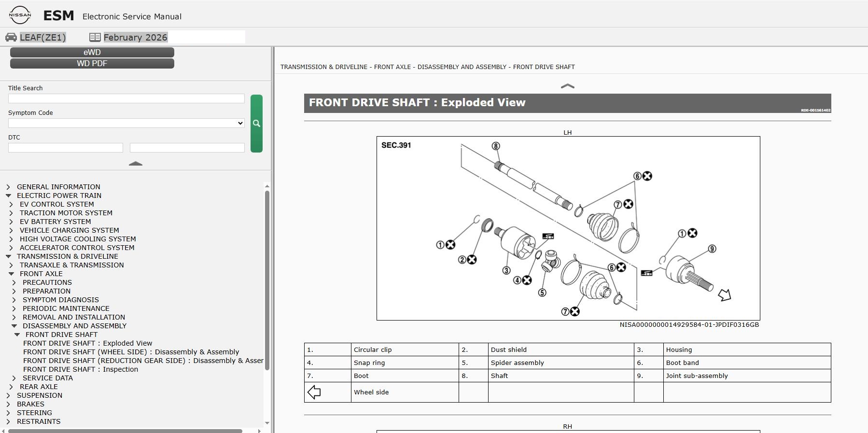
Task: Open FRONT DRIVE SHAFT : Exploded View page
Action: click(87, 343)
